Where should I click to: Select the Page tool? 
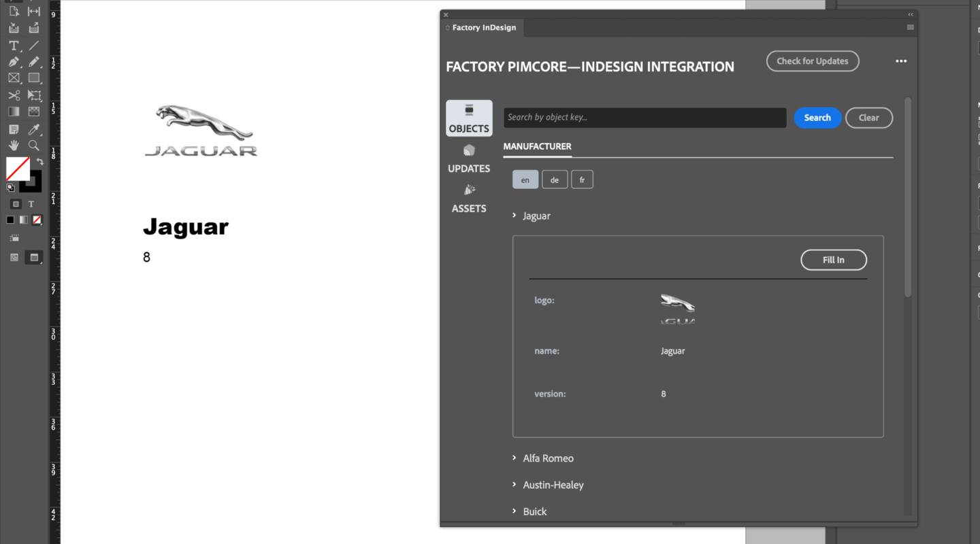(x=14, y=12)
